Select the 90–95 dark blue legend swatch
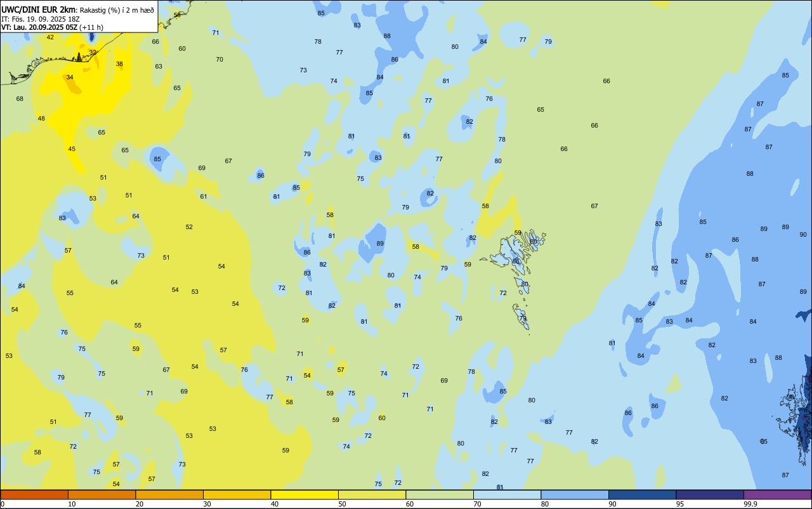The width and height of the screenshot is (812, 509). tap(642, 494)
